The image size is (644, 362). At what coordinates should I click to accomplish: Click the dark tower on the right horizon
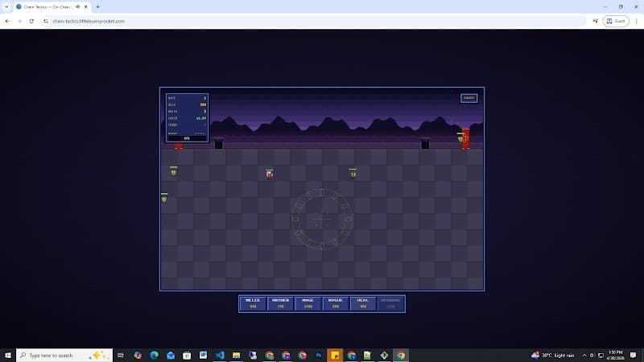[425, 143]
